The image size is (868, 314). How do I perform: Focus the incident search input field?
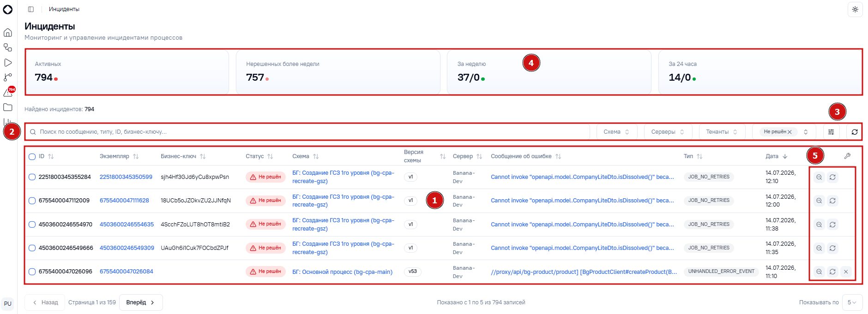click(x=307, y=132)
